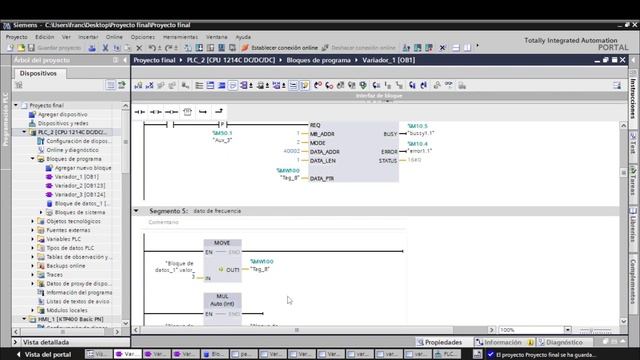Open the Insertar menu

(x=88, y=37)
